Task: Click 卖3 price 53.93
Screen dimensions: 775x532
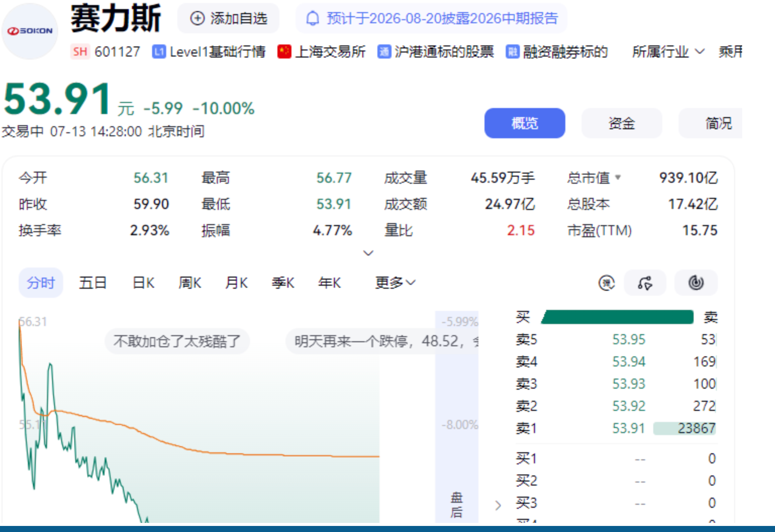Action: (x=628, y=384)
